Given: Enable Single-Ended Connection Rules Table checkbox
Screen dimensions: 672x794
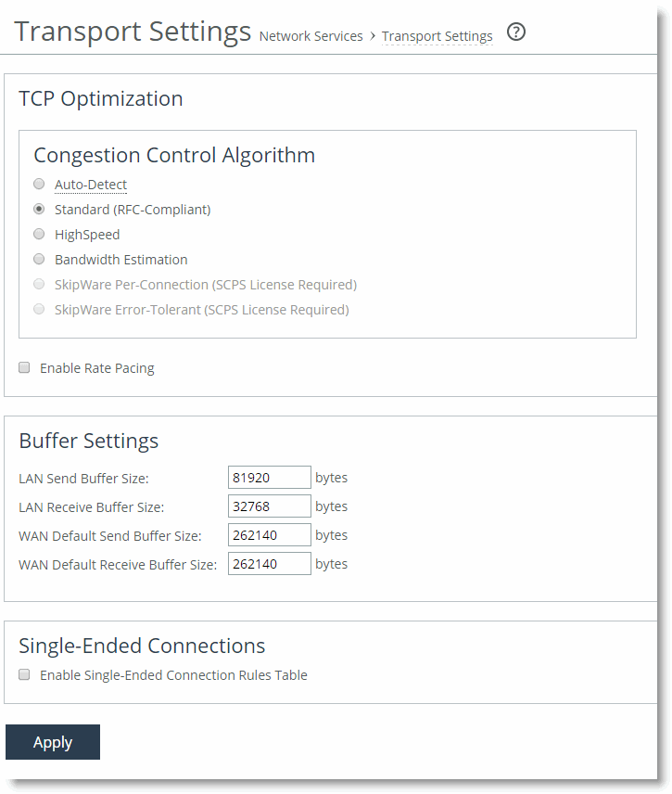Looking at the screenshot, I should pos(25,675).
